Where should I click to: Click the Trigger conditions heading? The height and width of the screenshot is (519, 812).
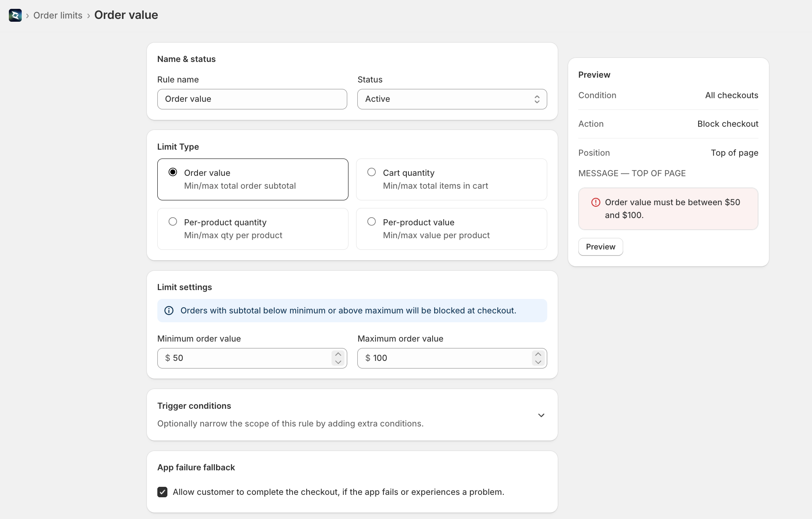pyautogui.click(x=194, y=406)
